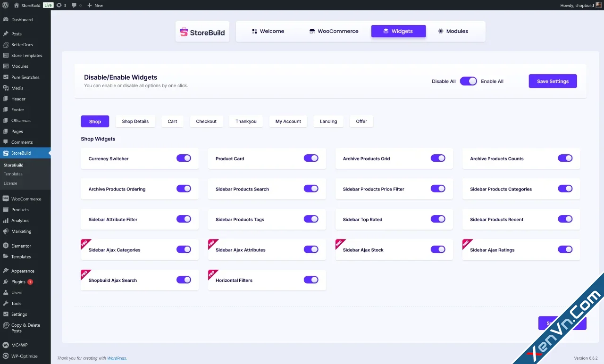Image resolution: width=604 pixels, height=364 pixels.
Task: Open the WordPress link in footer
Action: [x=117, y=358]
